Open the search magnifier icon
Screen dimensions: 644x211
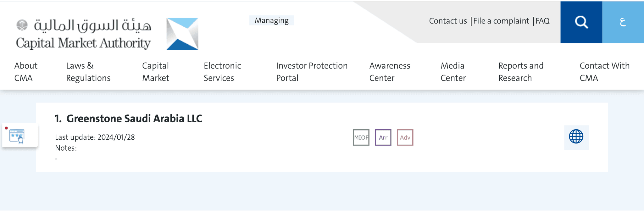581,22
